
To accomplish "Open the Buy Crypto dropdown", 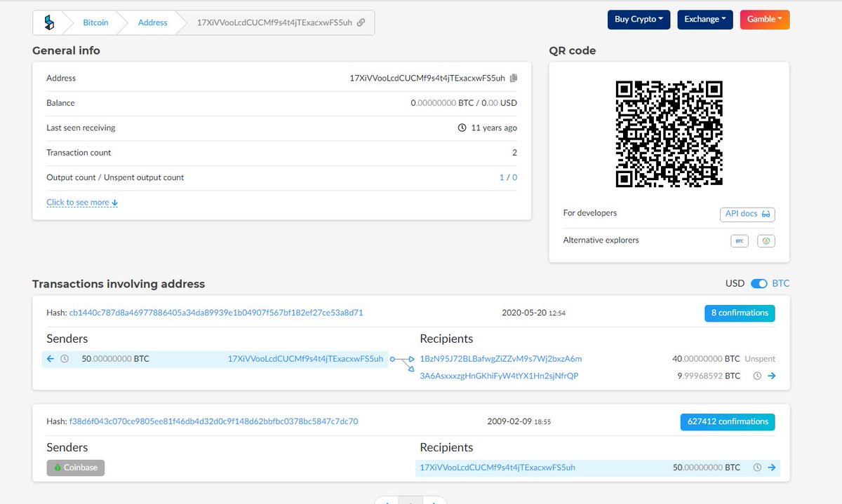I will [x=639, y=20].
